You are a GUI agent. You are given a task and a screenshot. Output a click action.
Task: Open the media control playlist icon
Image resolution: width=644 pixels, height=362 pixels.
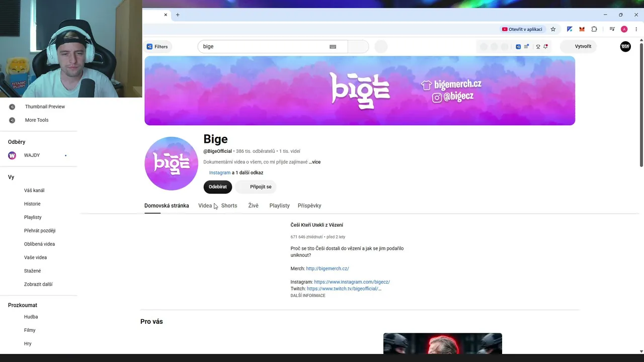coord(612,29)
